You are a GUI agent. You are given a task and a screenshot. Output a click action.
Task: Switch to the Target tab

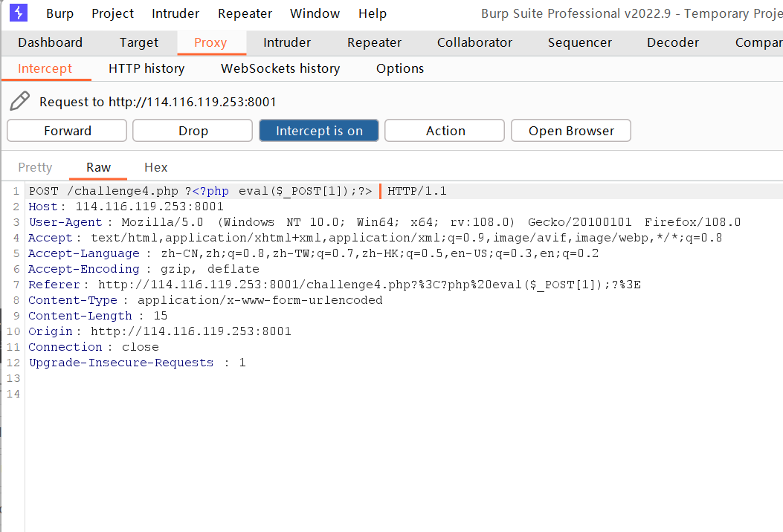coord(139,43)
